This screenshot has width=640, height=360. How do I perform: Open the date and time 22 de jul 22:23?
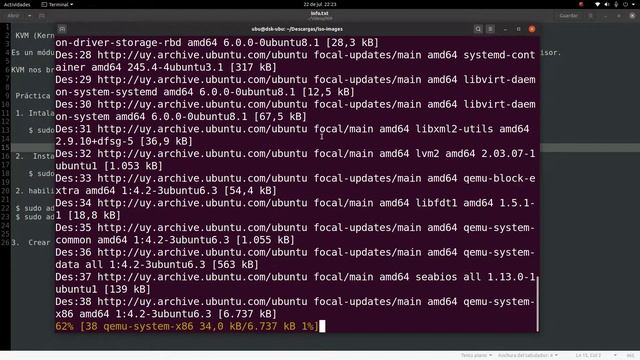coord(320,4)
